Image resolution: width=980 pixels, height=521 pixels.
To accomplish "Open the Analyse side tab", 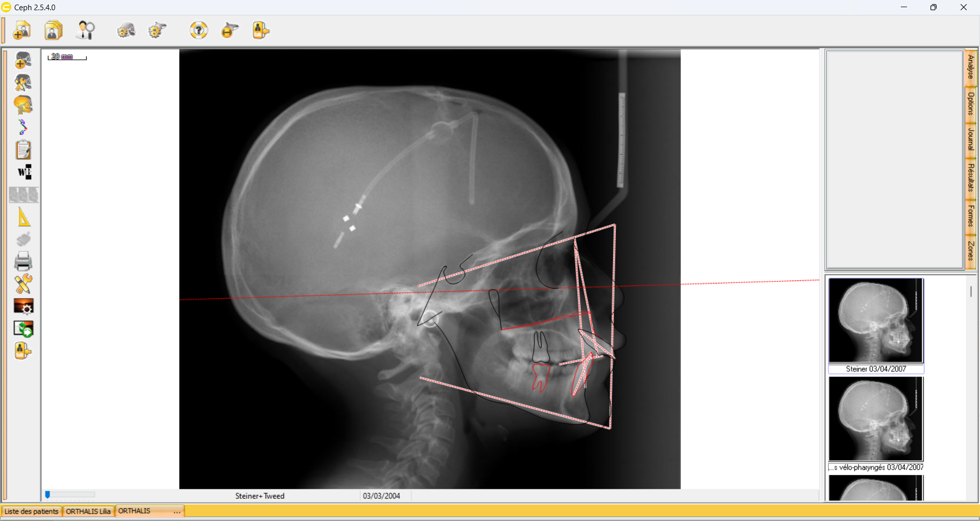I will [x=970, y=67].
